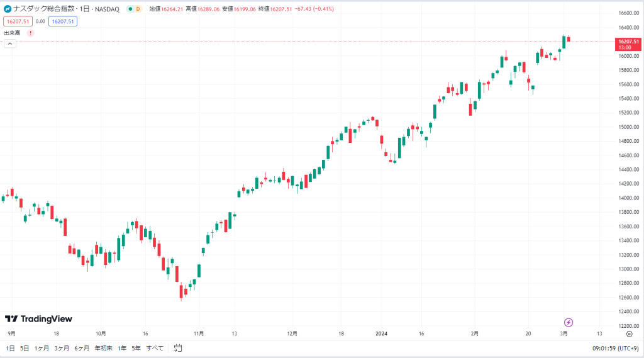
Task: Click the volume indicator warning icon
Action: click(x=30, y=33)
